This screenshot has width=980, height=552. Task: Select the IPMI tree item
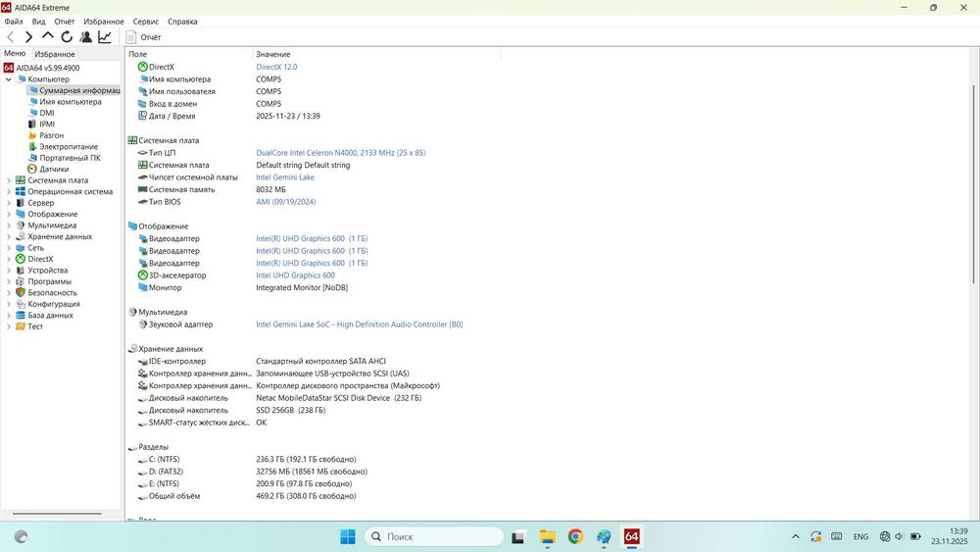pyautogui.click(x=41, y=125)
